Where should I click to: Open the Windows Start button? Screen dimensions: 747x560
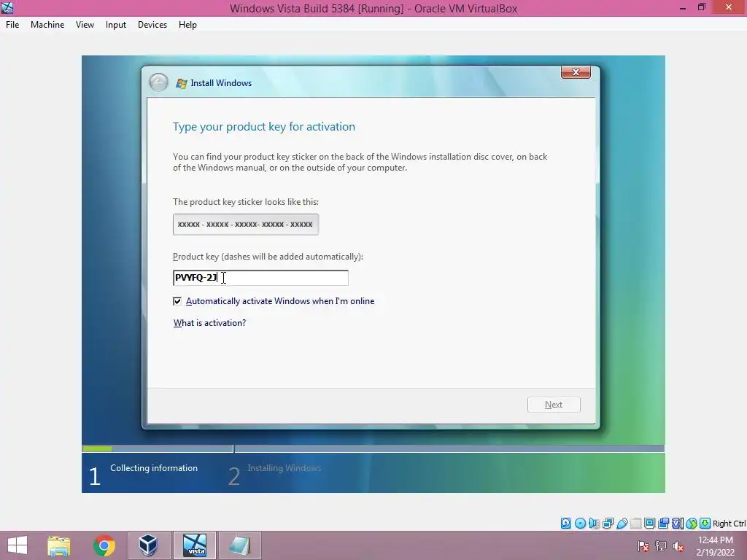[x=18, y=545]
